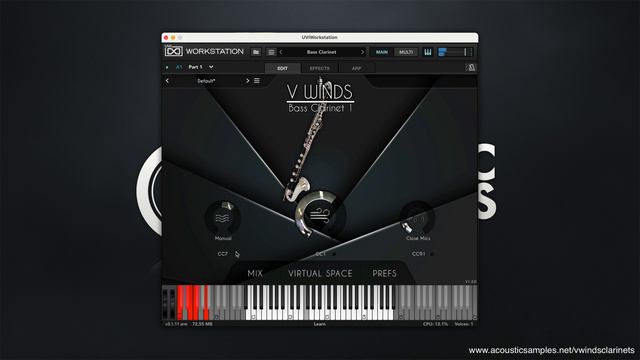Open the MIX page
Screen dimensions: 640x360
[x=255, y=273]
